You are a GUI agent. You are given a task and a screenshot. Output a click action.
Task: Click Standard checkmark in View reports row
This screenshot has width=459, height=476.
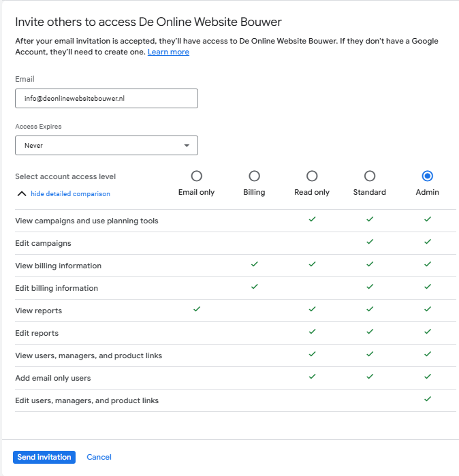[x=370, y=309]
